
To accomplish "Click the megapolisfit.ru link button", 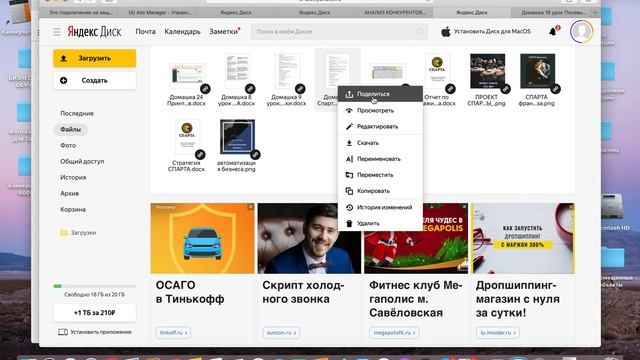I will pyautogui.click(x=394, y=333).
